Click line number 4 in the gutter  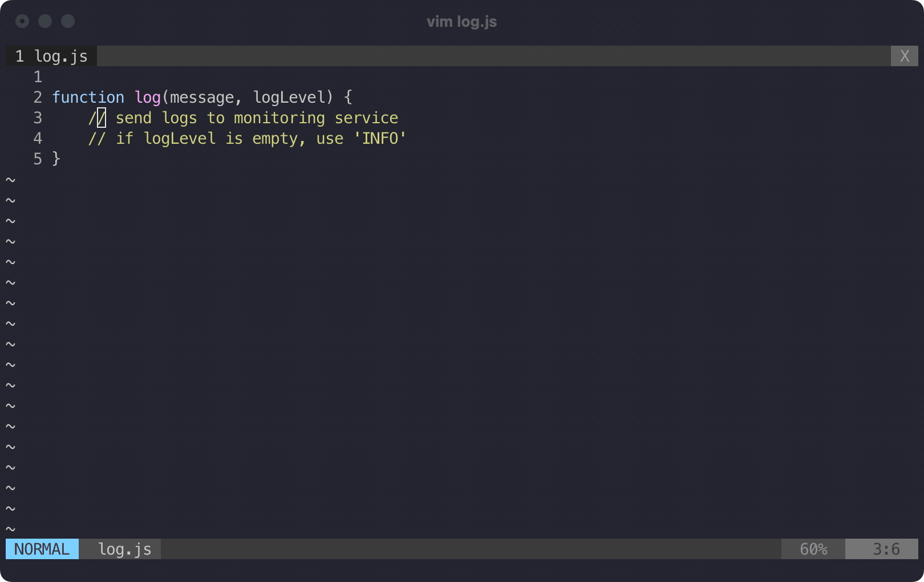coord(38,139)
